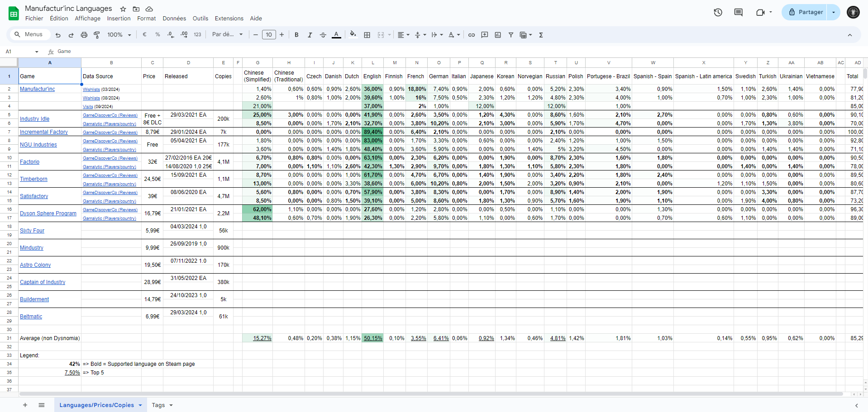Insert a chart from toolbar

498,35
